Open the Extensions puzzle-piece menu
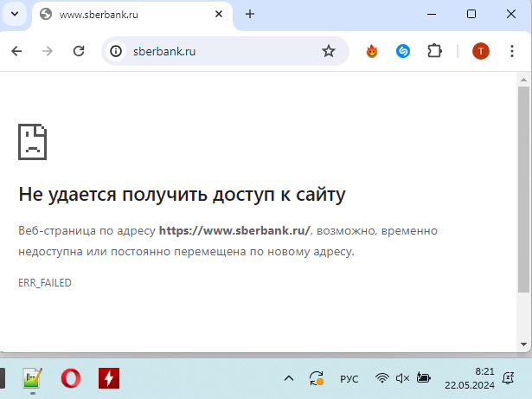Viewport: 532px width, 399px height. 434,51
